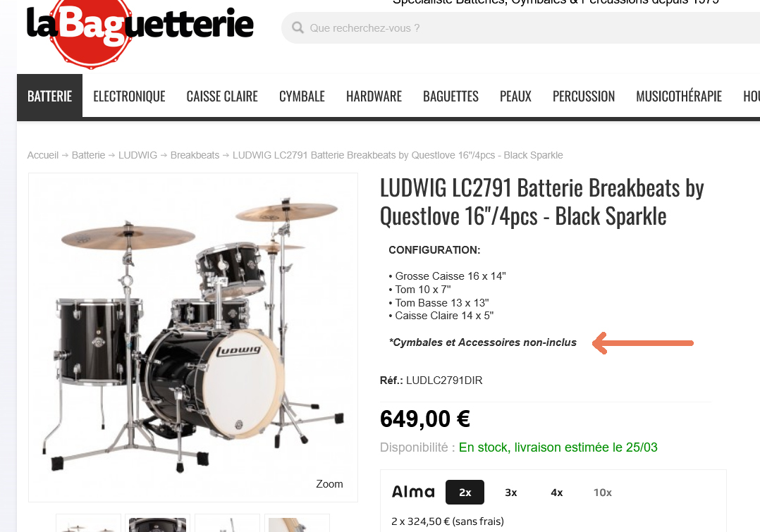Click Zoom on the product image
Image resolution: width=760 pixels, height=532 pixels.
click(329, 484)
